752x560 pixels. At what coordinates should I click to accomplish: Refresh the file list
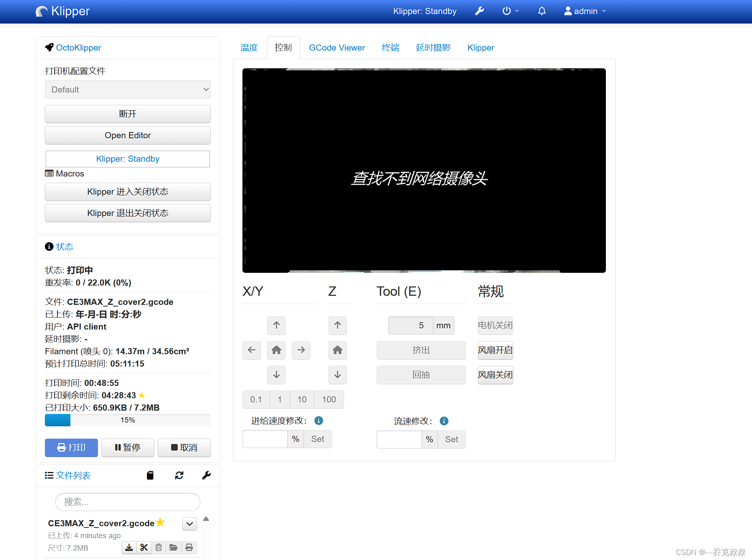[x=179, y=475]
